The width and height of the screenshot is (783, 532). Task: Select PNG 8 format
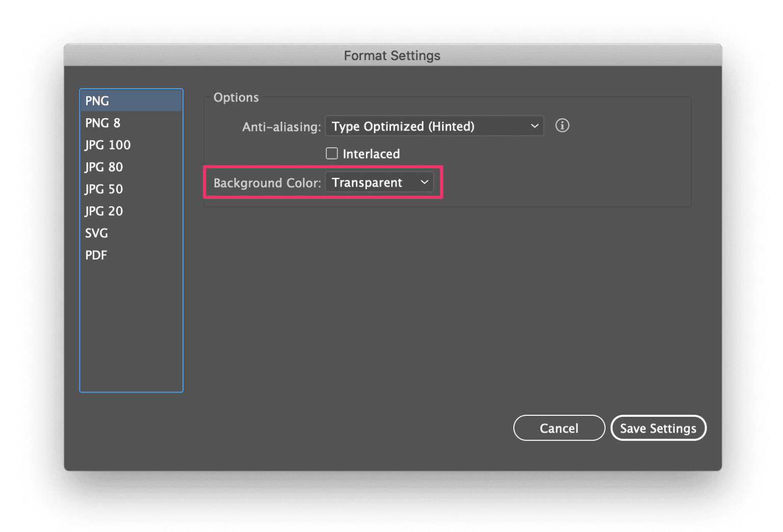pyautogui.click(x=131, y=123)
